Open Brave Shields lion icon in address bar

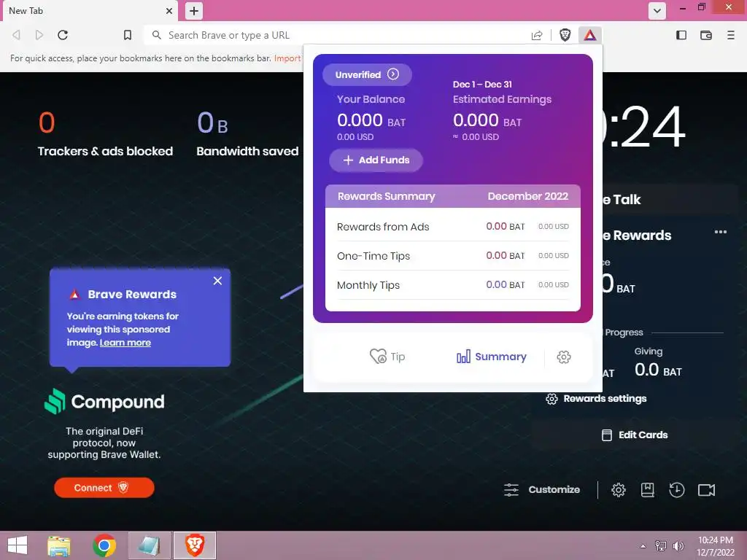(x=565, y=35)
